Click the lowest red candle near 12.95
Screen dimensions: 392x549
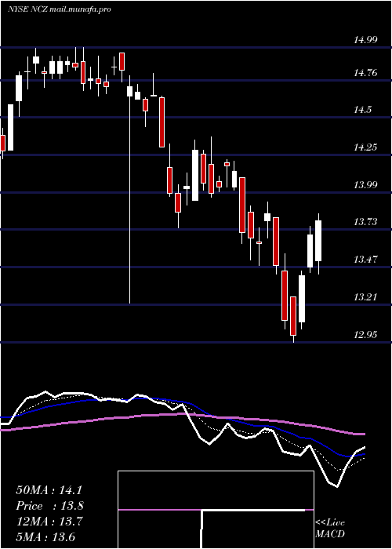tap(293, 316)
